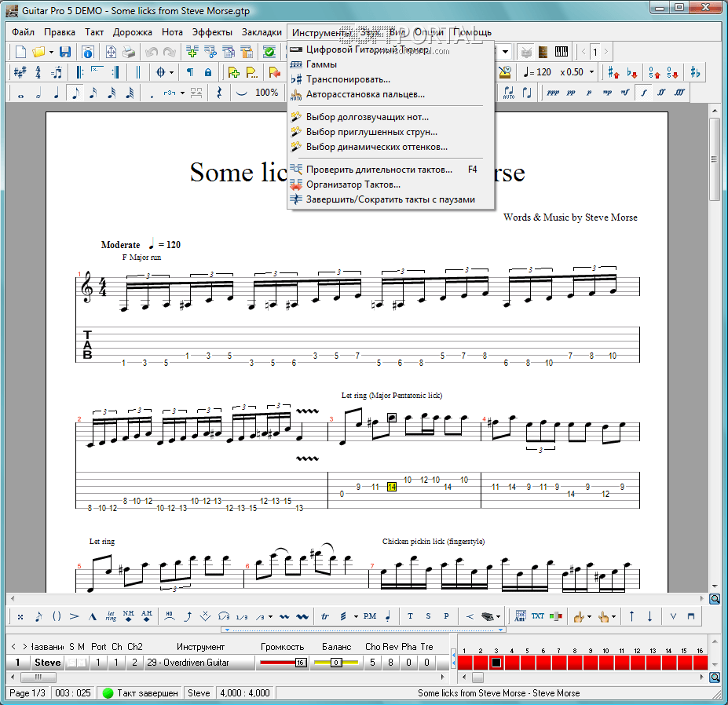The height and width of the screenshot is (705, 728).
Task: Open the tempo multiplier dropdown arrow
Action: point(591,72)
